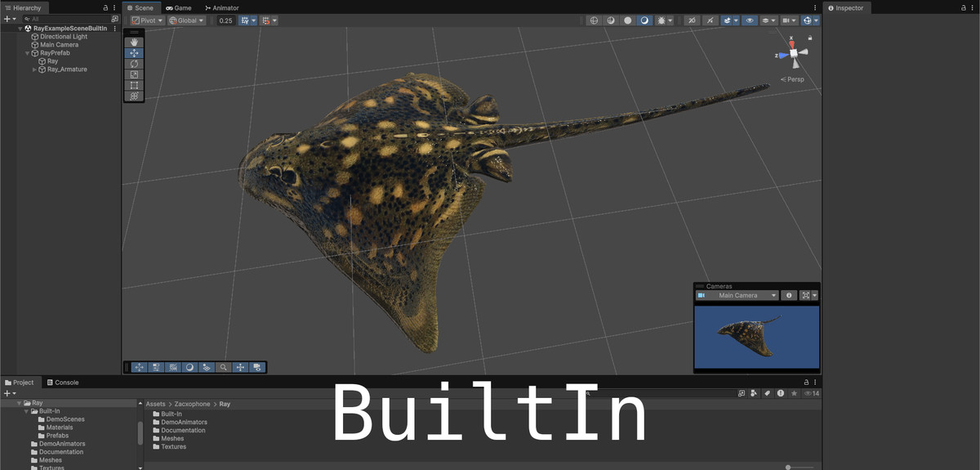The height and width of the screenshot is (470, 980).
Task: Open the Pivot handle position dropdown
Action: pyautogui.click(x=148, y=20)
